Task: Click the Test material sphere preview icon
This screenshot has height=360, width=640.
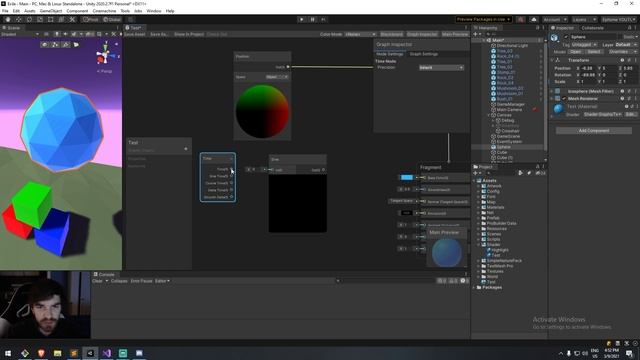Action: [558, 109]
